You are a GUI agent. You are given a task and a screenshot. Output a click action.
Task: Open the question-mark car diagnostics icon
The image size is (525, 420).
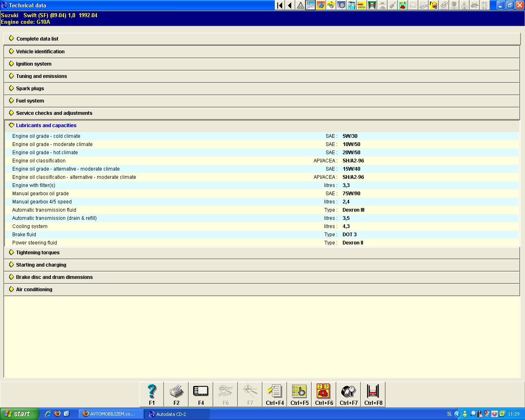click(x=434, y=5)
